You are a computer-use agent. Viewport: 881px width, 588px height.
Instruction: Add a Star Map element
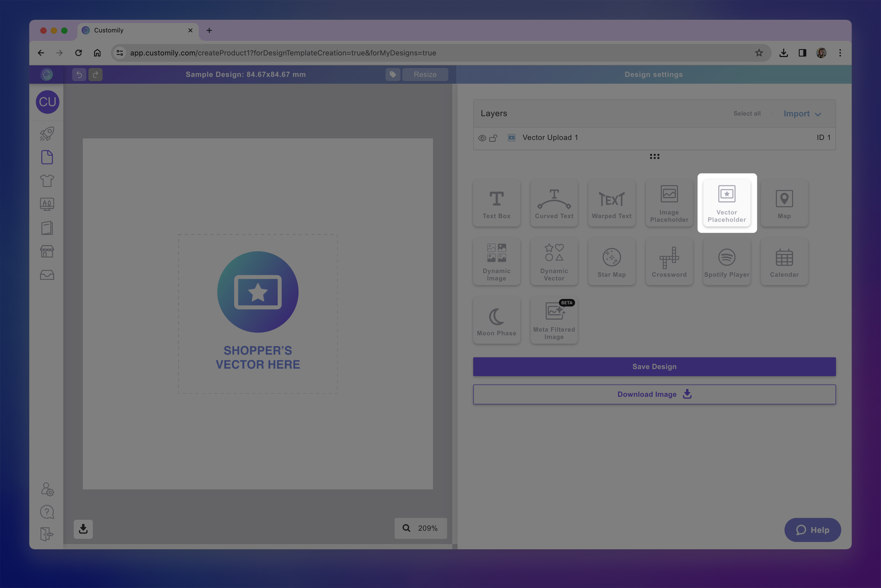[611, 262]
